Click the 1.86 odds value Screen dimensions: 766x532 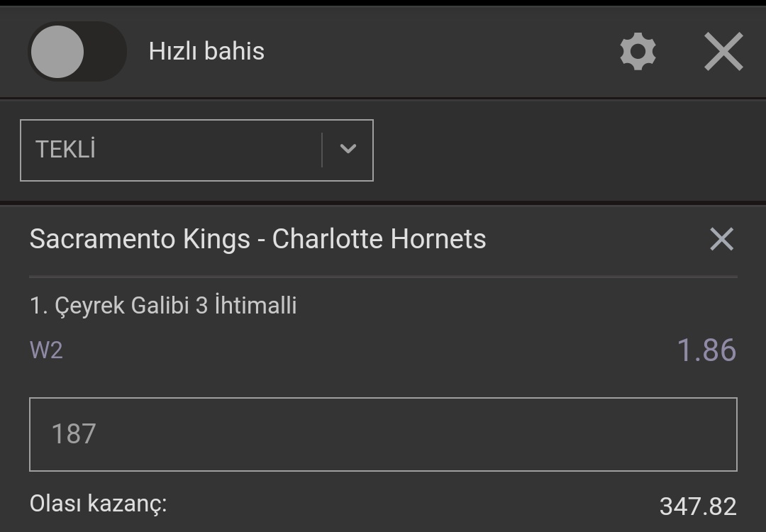[706, 350]
